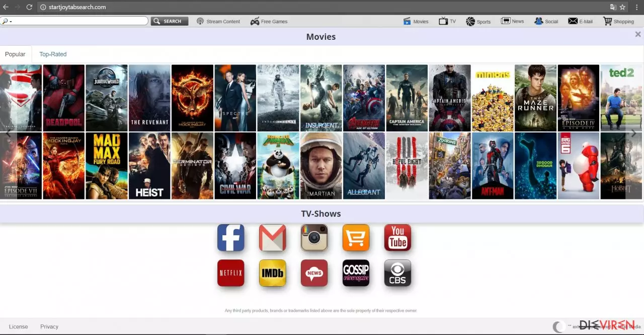Open the CBS shortcut icon
This screenshot has height=335, width=644.
397,273
